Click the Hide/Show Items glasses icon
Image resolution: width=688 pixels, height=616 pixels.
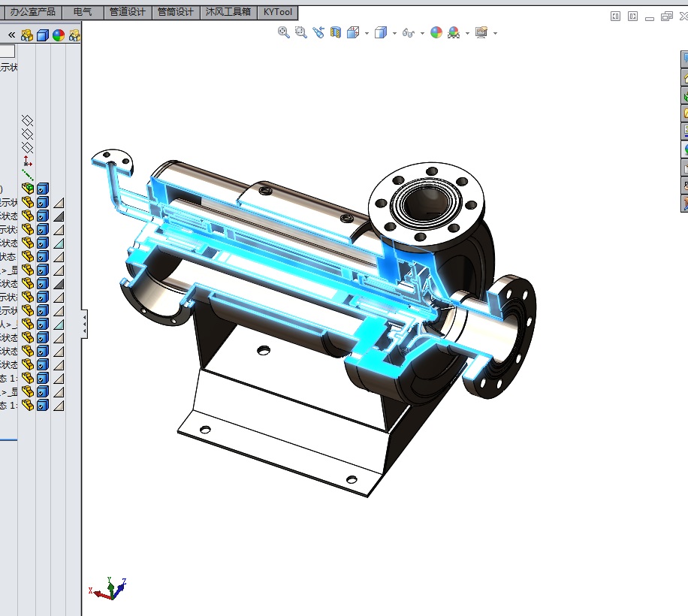coord(408,33)
